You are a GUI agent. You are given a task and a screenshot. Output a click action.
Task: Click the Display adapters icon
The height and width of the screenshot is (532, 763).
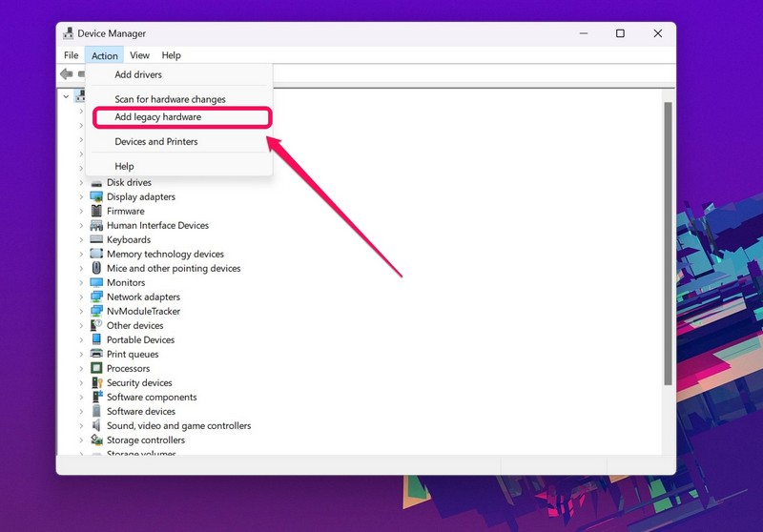pyautogui.click(x=96, y=197)
